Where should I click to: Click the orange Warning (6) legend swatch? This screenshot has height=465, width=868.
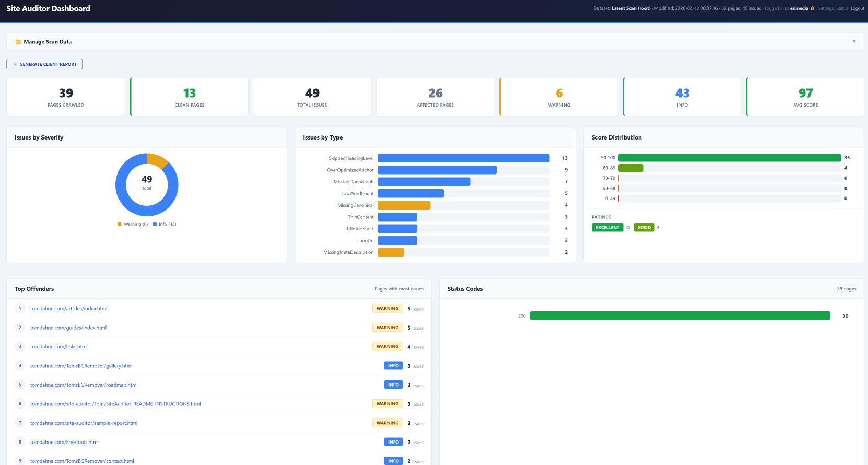pyautogui.click(x=120, y=224)
